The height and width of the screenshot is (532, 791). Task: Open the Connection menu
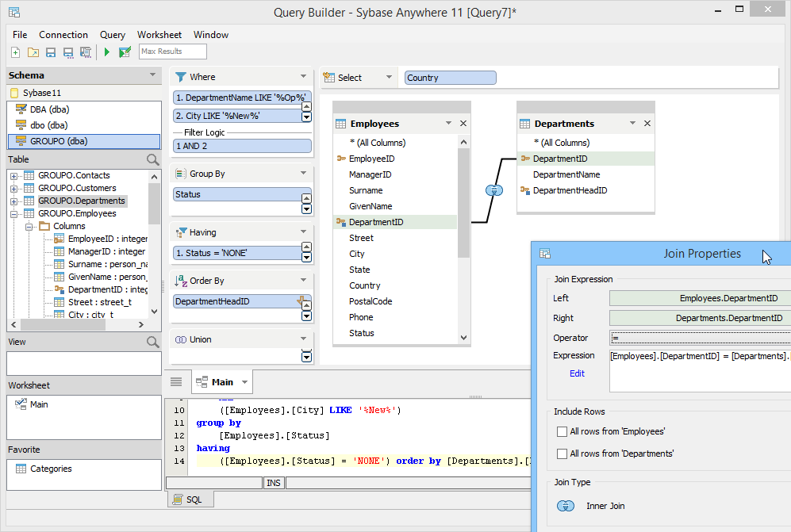[63, 35]
